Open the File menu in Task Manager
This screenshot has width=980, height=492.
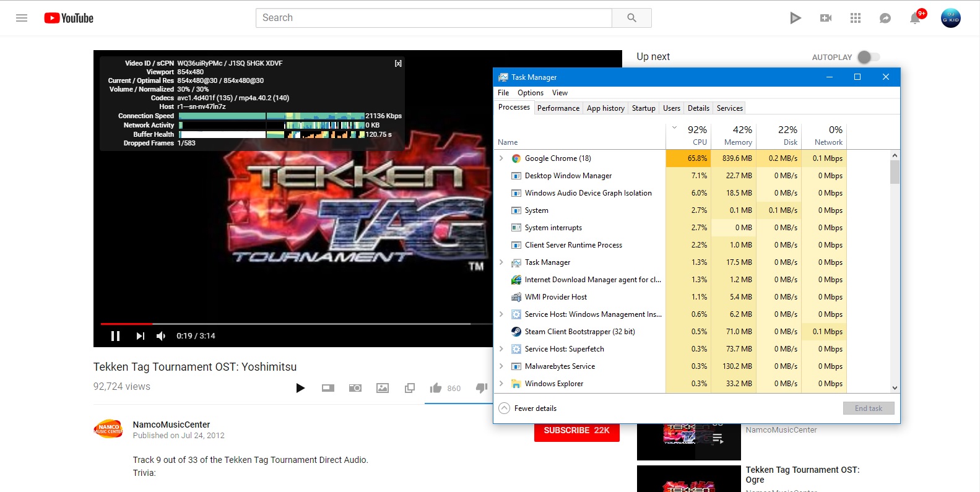[503, 93]
